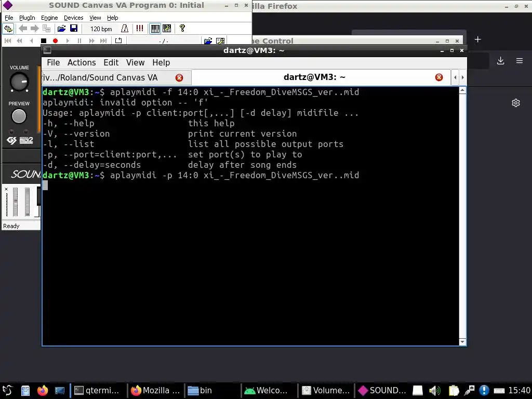Click the load bank open-folder icon
Screen dimensions: 532x399
coord(61,29)
